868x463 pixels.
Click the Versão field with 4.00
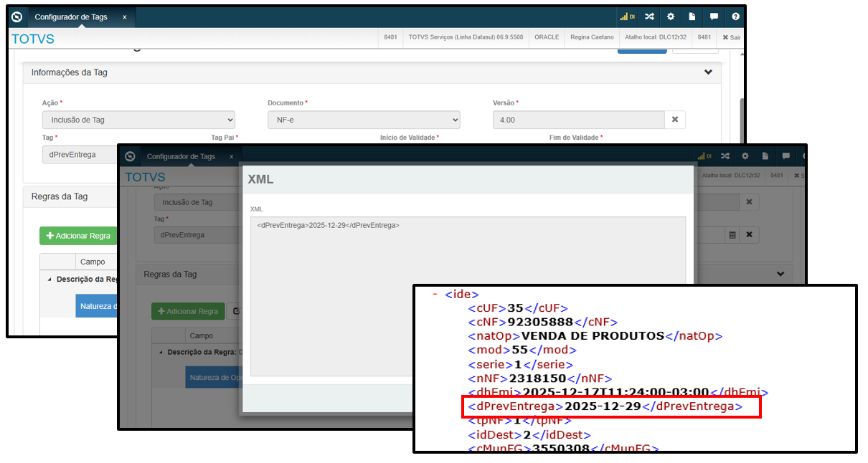click(578, 120)
